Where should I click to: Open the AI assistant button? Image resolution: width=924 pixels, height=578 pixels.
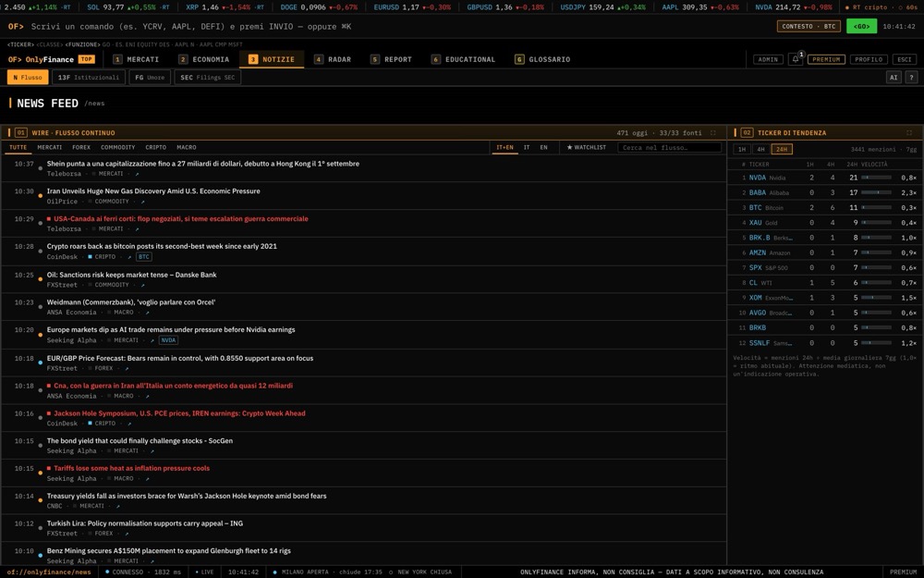(894, 78)
